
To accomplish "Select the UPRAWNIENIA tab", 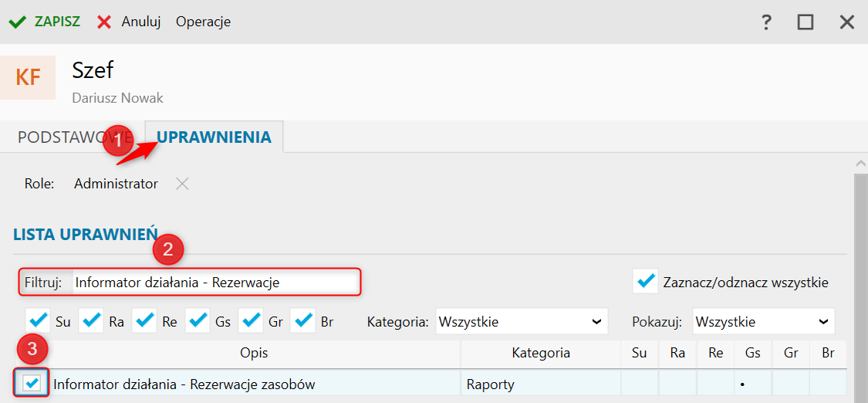I will coord(214,137).
